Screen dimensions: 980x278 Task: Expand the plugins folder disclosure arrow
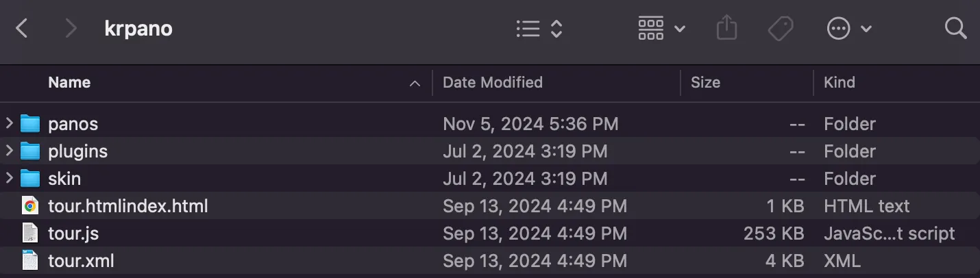point(9,151)
